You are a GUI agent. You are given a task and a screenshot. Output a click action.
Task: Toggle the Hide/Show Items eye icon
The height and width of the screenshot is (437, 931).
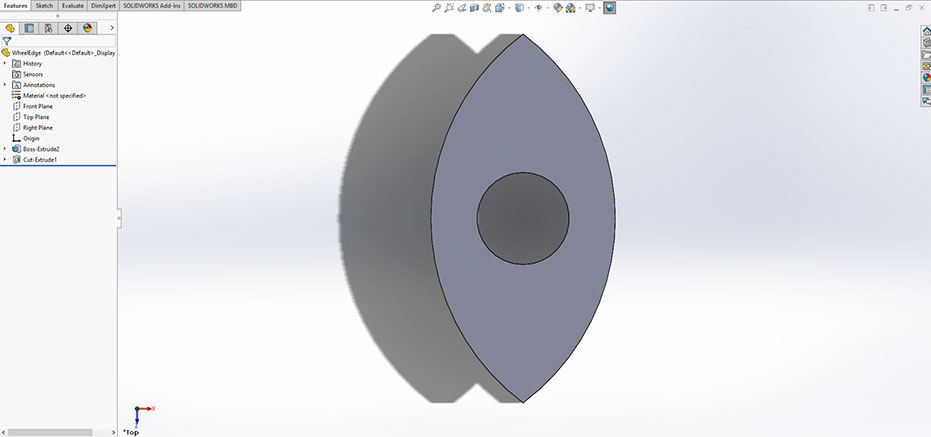pos(539,8)
